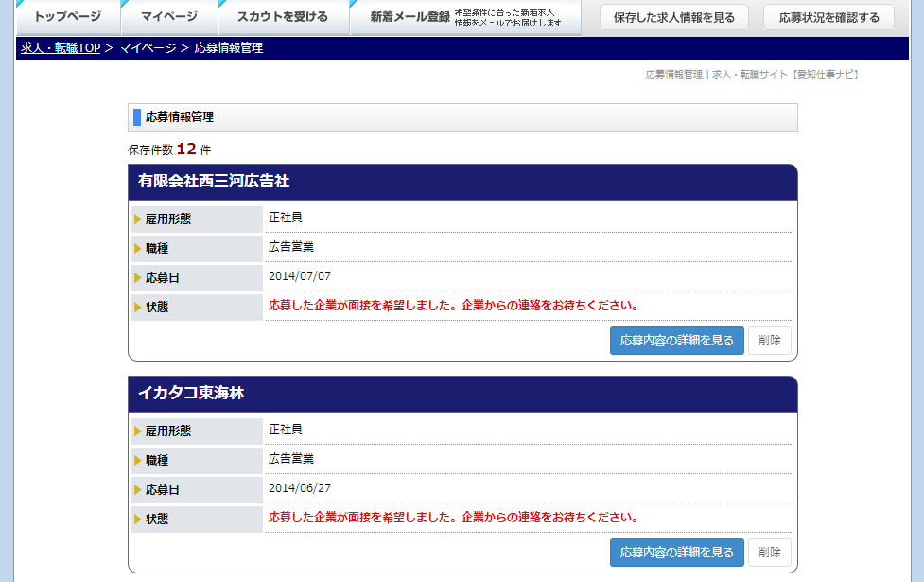This screenshot has height=582, width=924.
Task: Open the トップページ tab
Action: (67, 17)
